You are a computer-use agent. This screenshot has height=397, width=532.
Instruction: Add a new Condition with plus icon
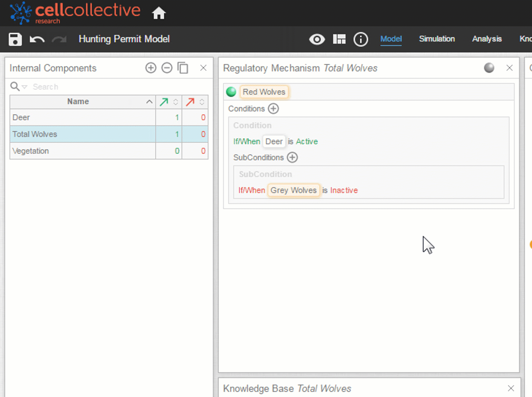point(273,109)
